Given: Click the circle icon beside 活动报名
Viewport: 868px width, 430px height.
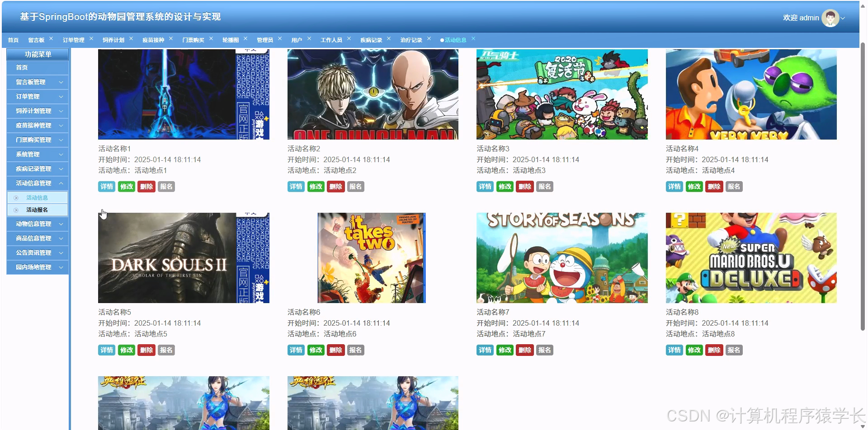Looking at the screenshot, I should pos(16,210).
